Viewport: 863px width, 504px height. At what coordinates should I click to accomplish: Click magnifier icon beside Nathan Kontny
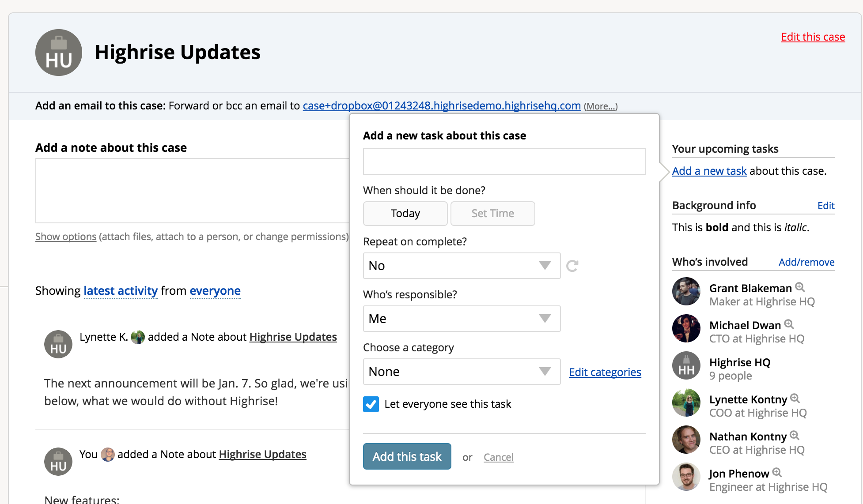click(x=795, y=435)
